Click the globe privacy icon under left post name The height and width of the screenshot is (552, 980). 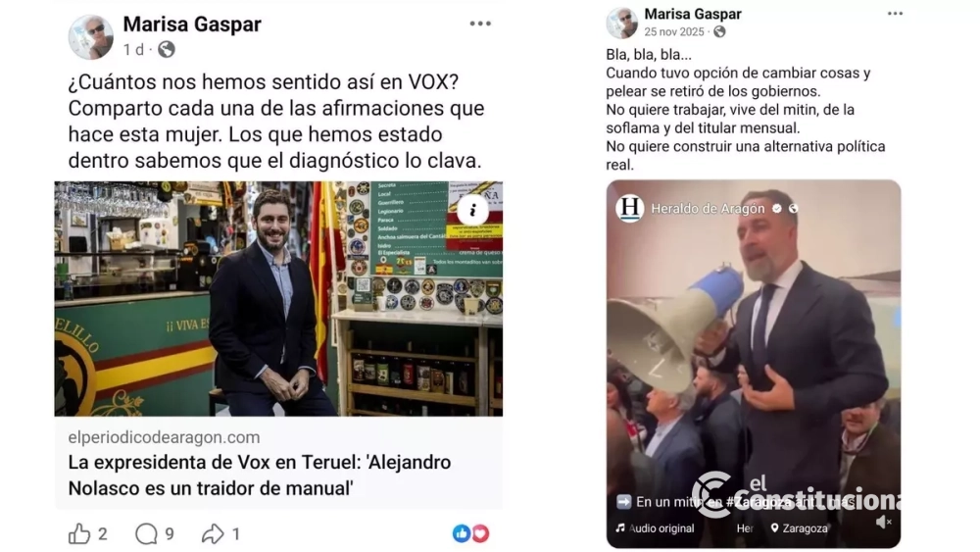tap(167, 49)
